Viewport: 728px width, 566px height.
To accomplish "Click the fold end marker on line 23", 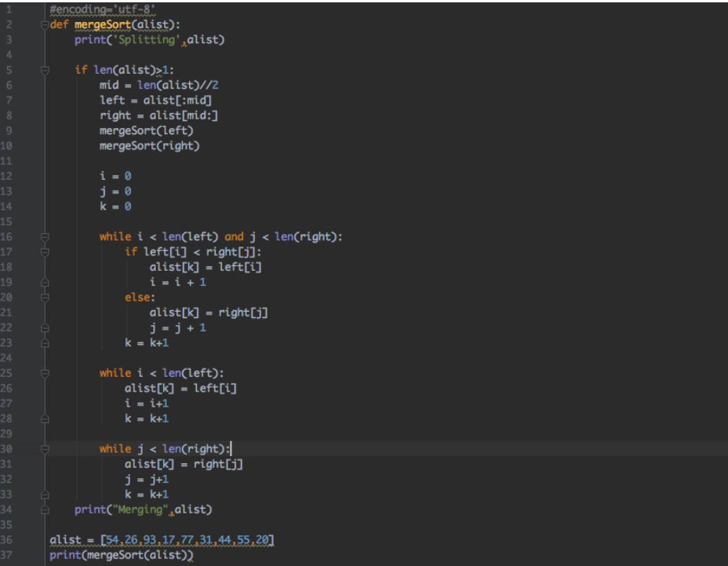I will coord(45,343).
